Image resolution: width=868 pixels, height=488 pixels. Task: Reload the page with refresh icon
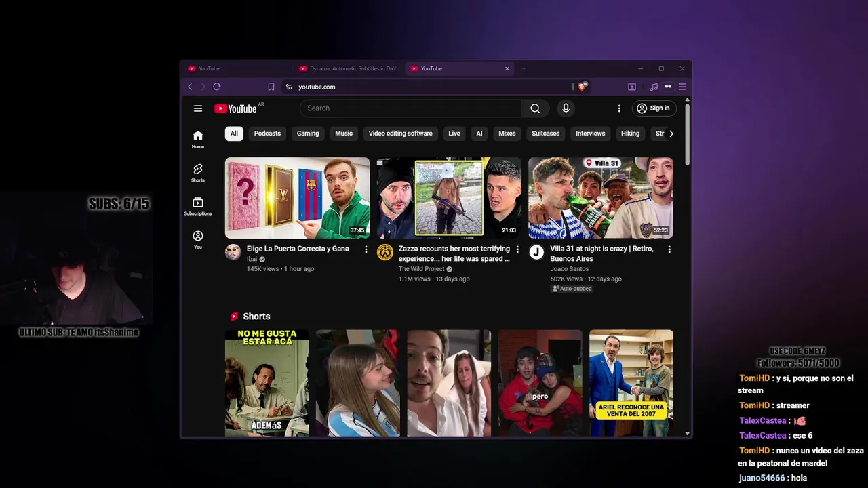[217, 87]
